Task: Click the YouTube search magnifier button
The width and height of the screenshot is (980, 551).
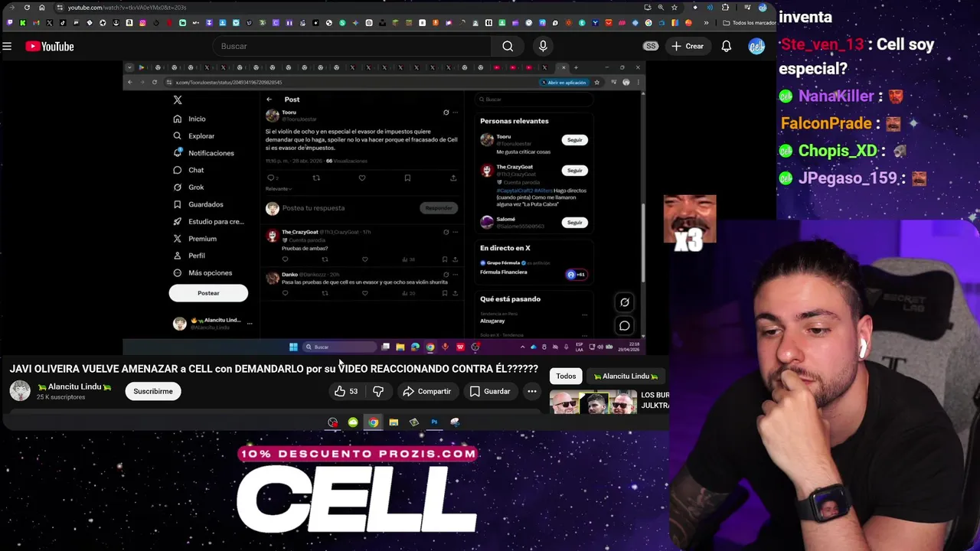Action: click(x=508, y=47)
